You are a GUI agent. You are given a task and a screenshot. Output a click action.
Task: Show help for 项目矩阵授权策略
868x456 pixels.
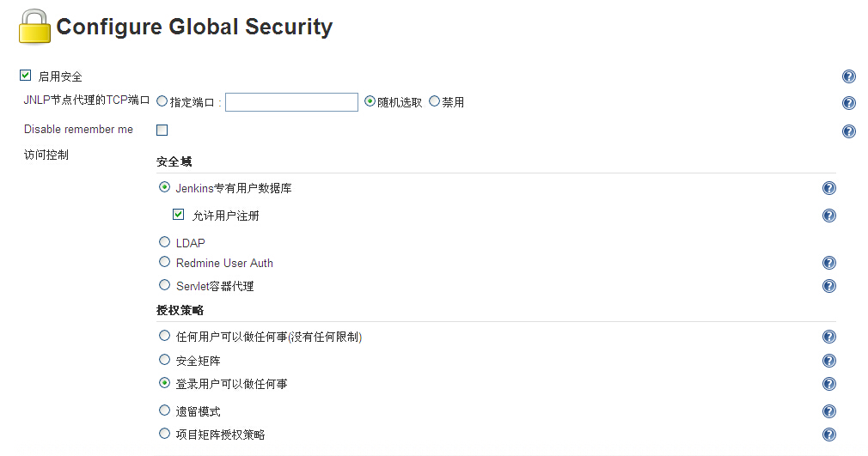828,435
